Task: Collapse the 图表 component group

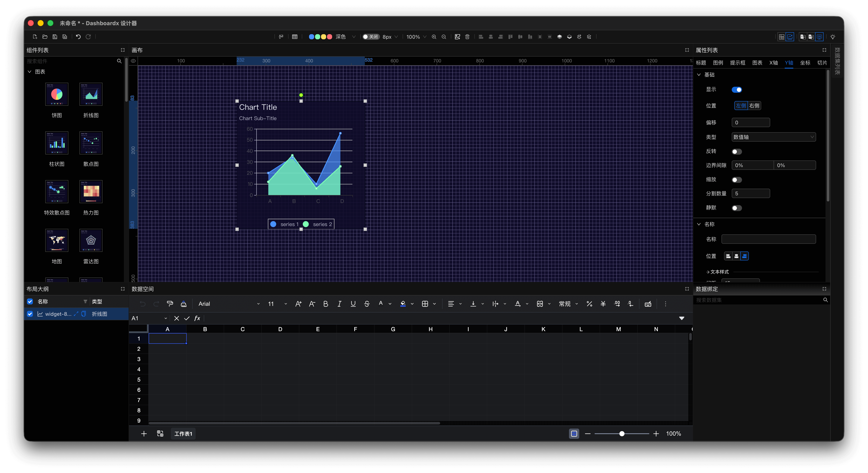Action: pyautogui.click(x=29, y=72)
